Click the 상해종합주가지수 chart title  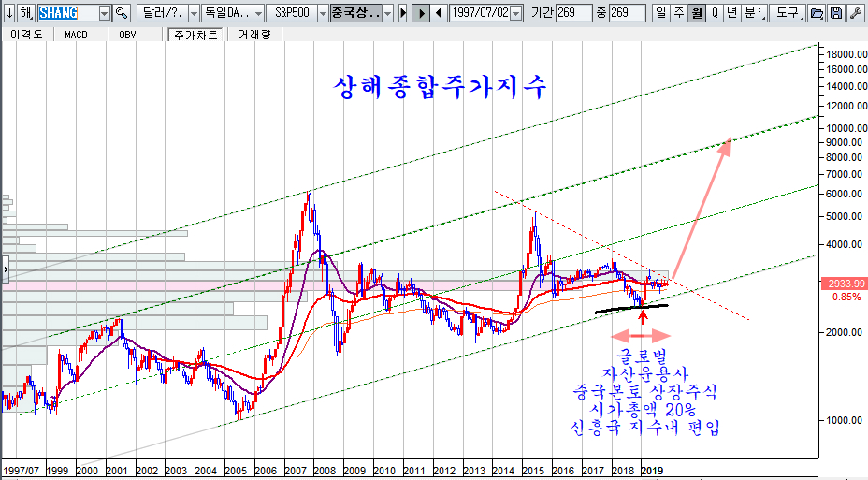[x=441, y=87]
